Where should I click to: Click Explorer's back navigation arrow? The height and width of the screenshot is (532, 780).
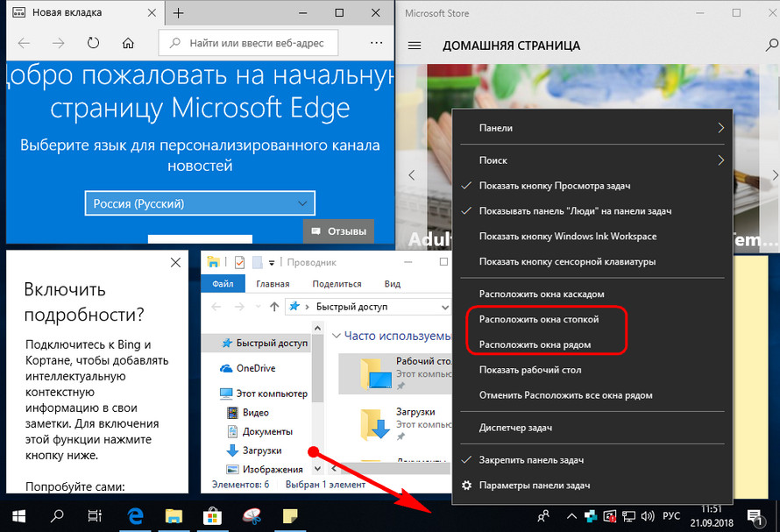tap(216, 307)
